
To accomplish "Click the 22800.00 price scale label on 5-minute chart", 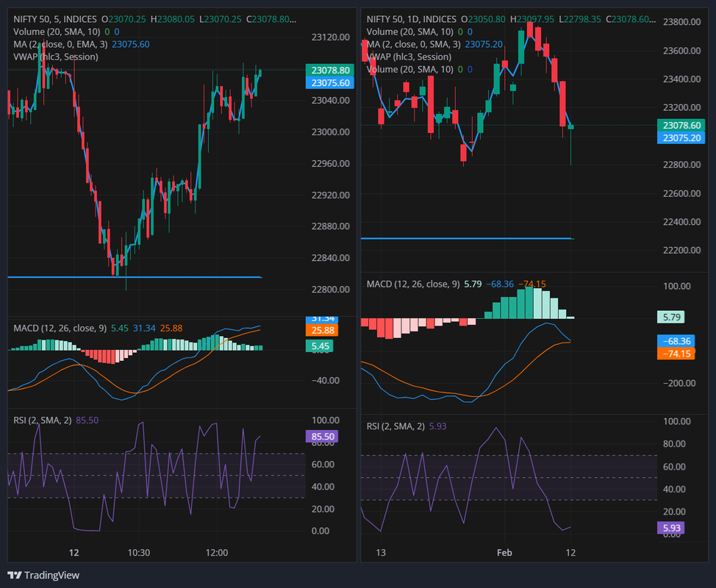I will 331,290.
